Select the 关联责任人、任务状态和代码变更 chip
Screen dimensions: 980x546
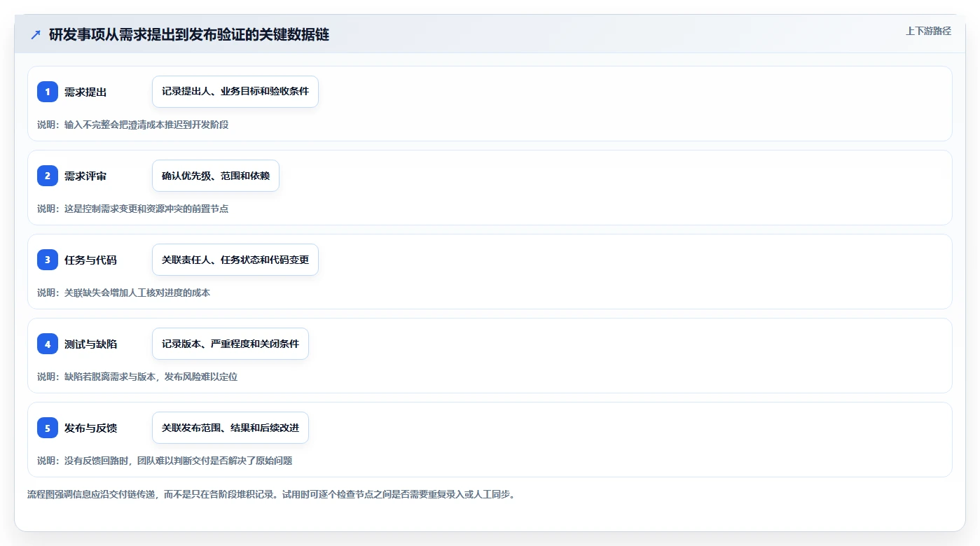pos(235,260)
